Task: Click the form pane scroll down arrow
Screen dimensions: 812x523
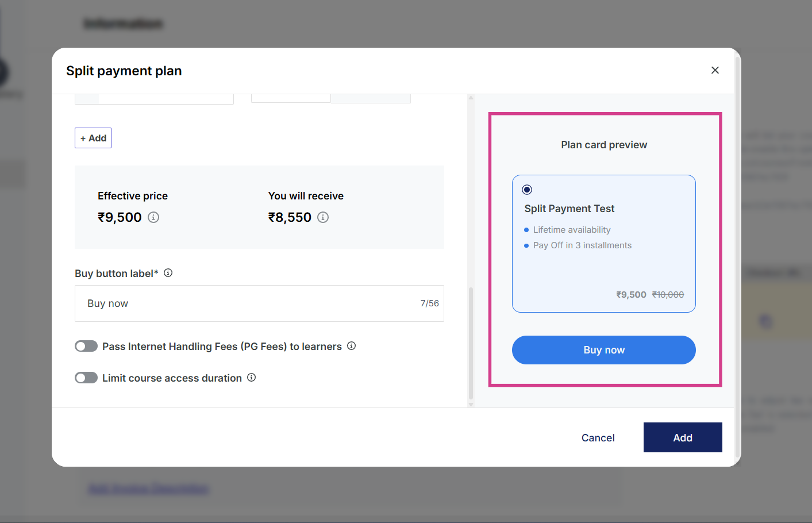Action: click(x=471, y=405)
